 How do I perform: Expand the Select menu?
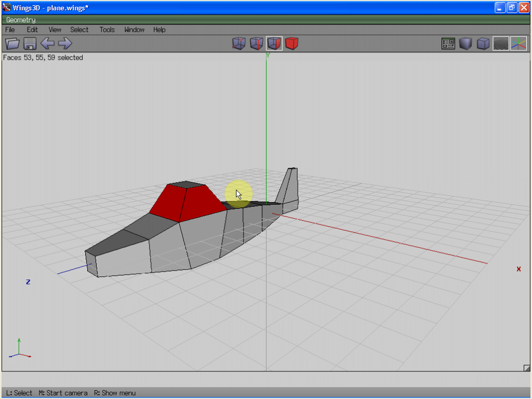tap(79, 30)
